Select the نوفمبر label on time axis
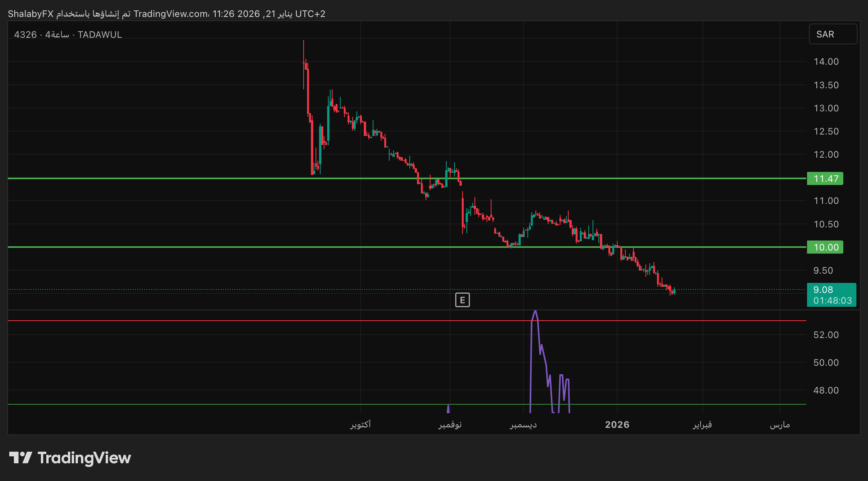This screenshot has height=481, width=868. pos(450,425)
